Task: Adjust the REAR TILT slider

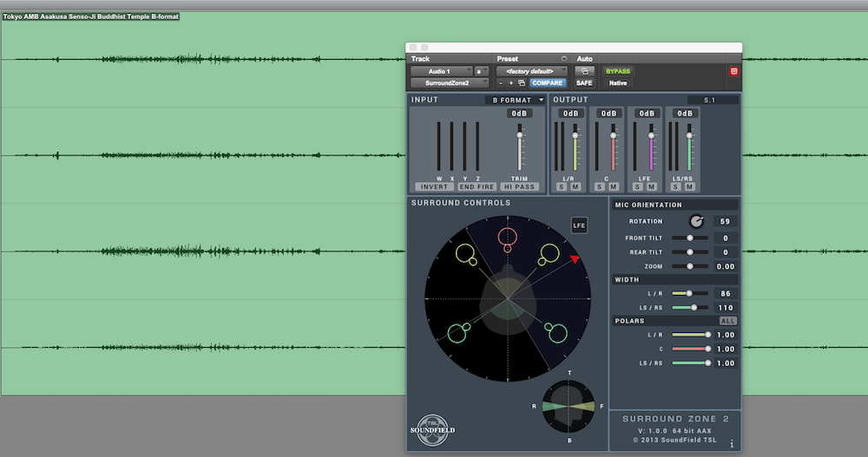Action: [690, 252]
